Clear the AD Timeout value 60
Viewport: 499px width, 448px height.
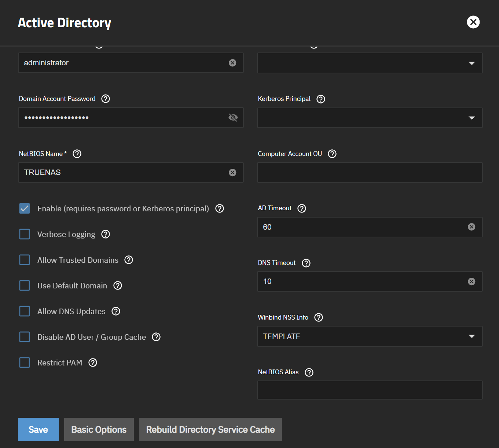coord(472,227)
